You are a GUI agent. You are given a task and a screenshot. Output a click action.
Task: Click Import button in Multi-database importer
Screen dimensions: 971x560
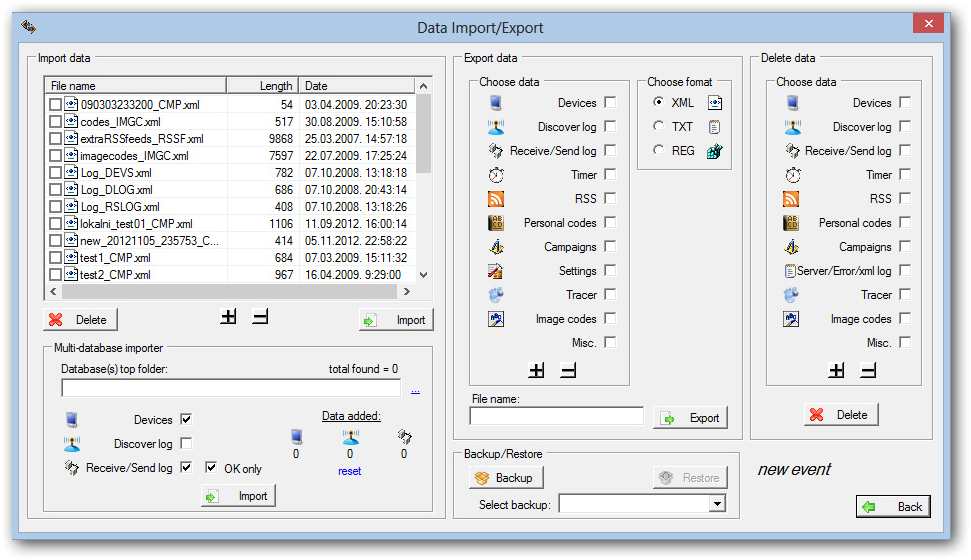238,496
